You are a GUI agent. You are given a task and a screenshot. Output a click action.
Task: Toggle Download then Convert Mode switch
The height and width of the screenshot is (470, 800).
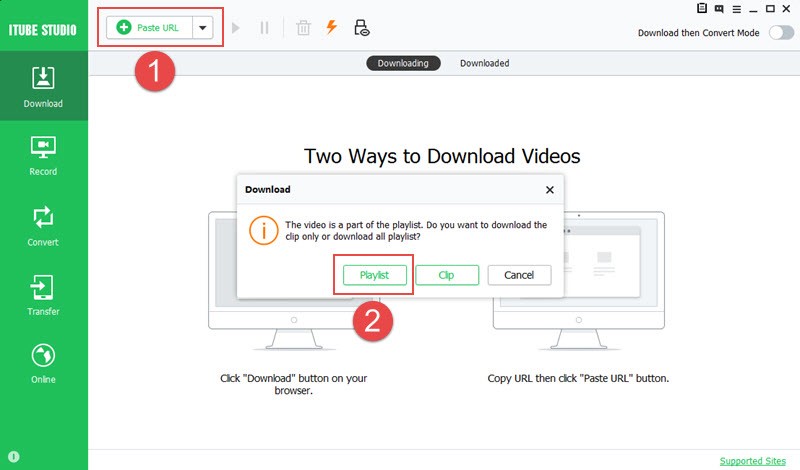point(778,33)
